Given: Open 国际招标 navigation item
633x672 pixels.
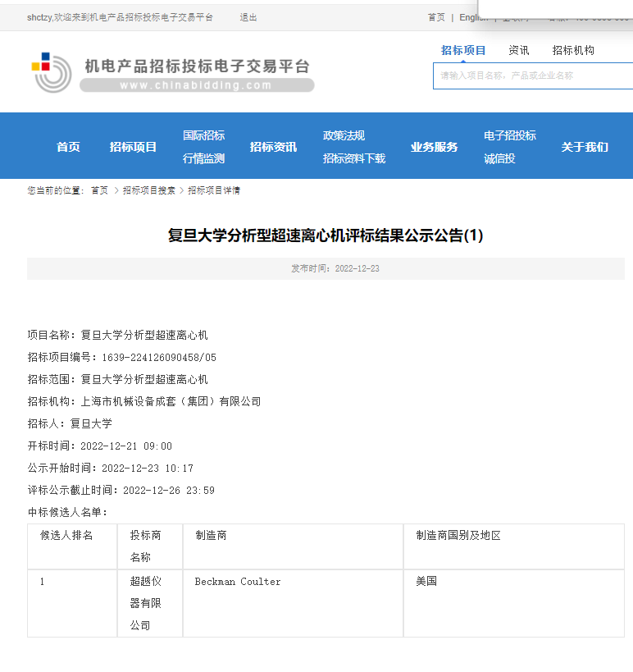Looking at the screenshot, I should pos(203,135).
